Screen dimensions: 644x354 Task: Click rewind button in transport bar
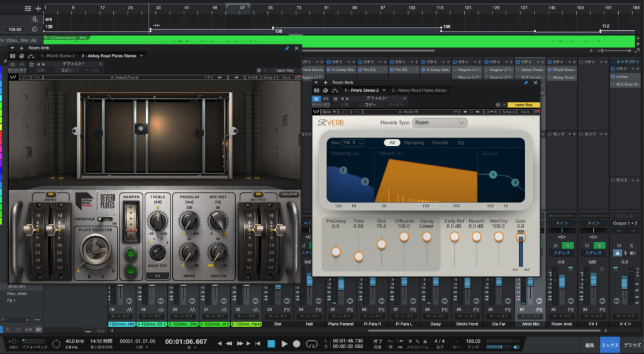tap(229, 343)
